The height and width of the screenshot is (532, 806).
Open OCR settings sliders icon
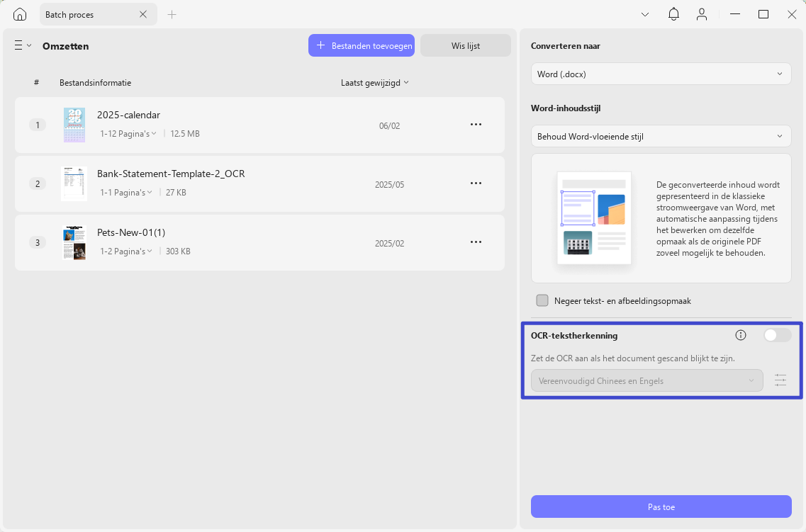(780, 380)
